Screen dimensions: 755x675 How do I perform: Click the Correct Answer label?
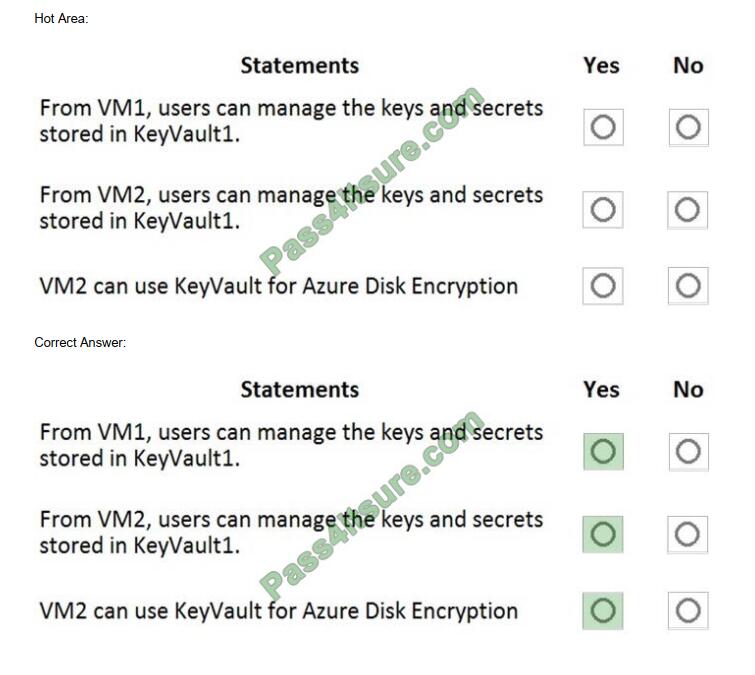pos(80,342)
